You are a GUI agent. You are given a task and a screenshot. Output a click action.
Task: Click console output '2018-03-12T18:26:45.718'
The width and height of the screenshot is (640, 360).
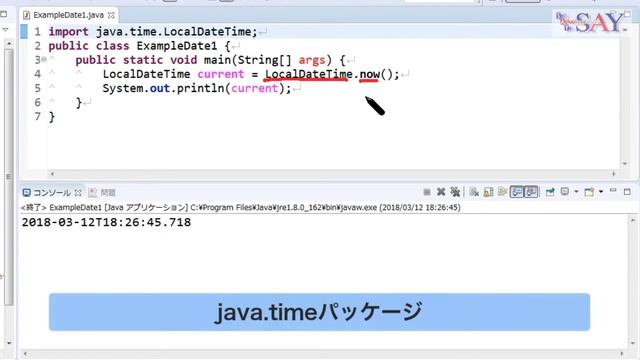(106, 222)
